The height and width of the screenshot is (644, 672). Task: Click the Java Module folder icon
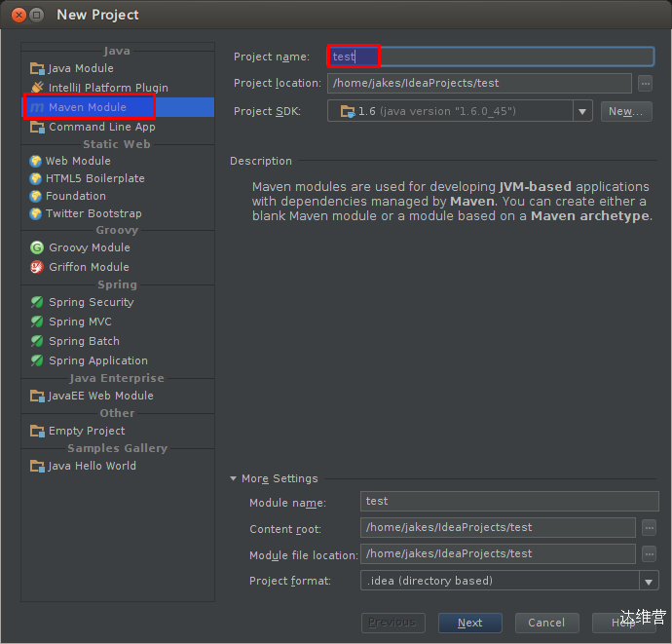[37, 68]
